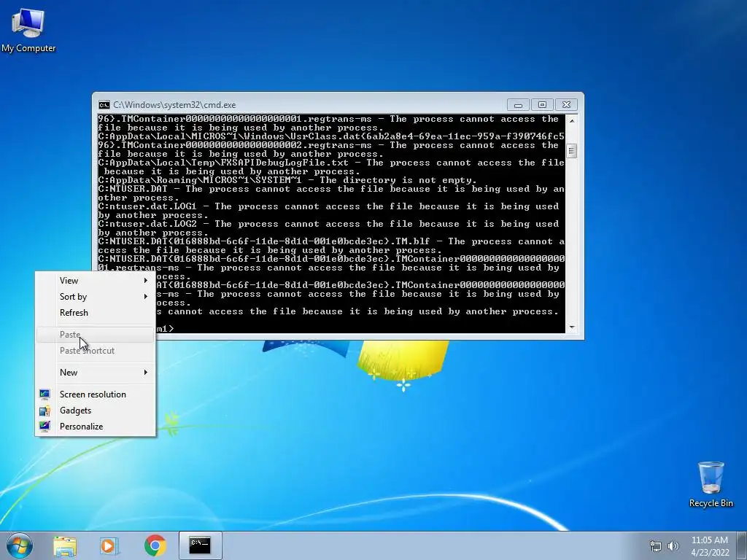Select the cmd.exe taskbar button
Screen dimensions: 747x560
tap(200, 545)
